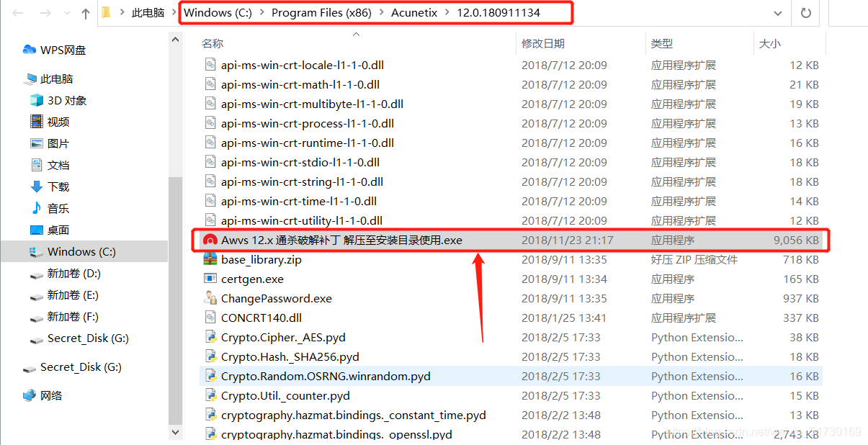Open recent locations dropdown arrow
868x445 pixels.
point(68,14)
